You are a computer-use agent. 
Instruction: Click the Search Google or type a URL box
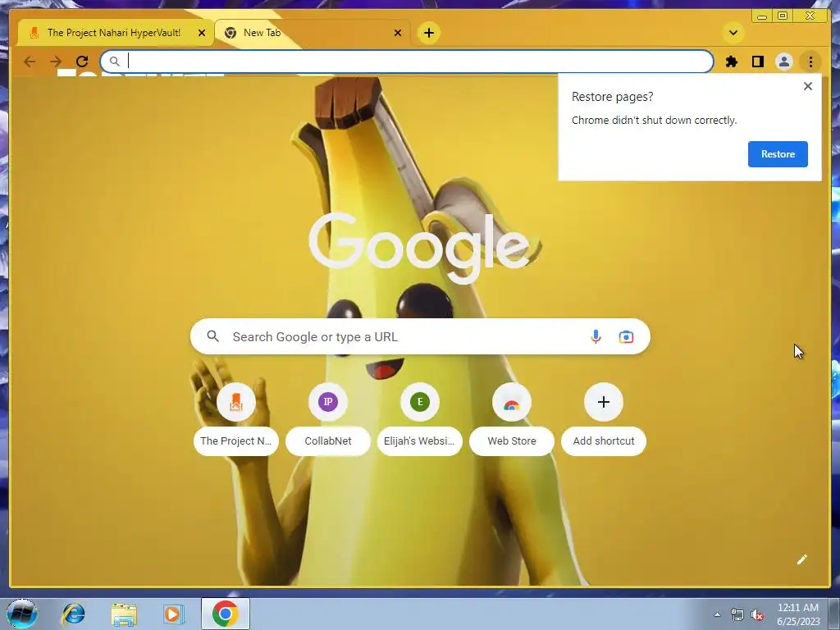(420, 336)
